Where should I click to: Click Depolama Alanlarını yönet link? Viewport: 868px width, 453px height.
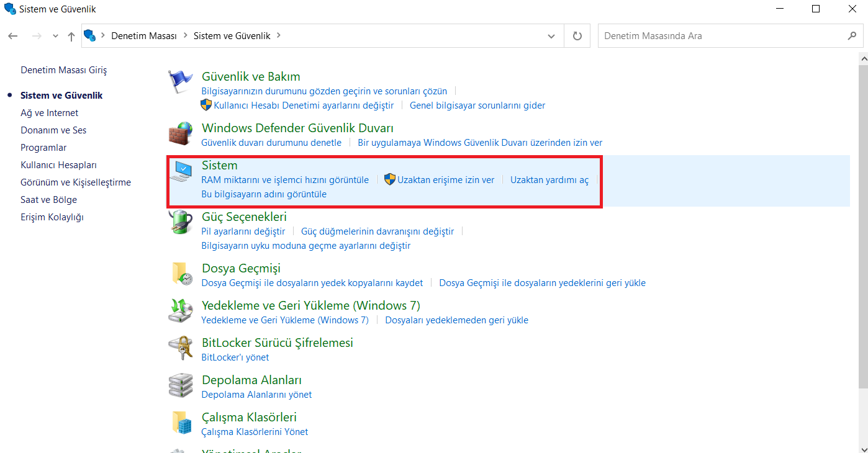256,395
